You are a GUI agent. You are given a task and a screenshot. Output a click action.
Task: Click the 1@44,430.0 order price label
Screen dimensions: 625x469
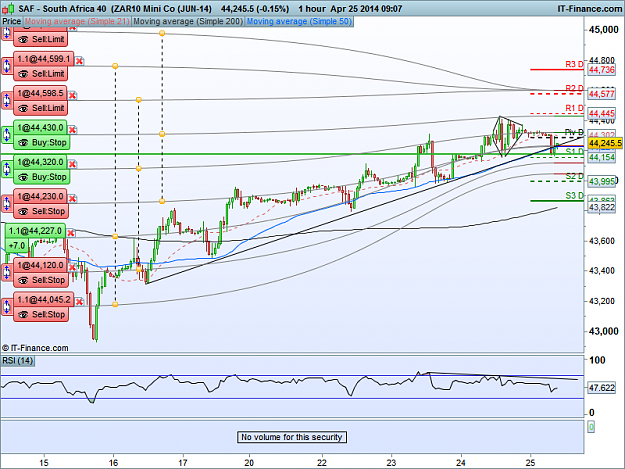tap(40, 128)
